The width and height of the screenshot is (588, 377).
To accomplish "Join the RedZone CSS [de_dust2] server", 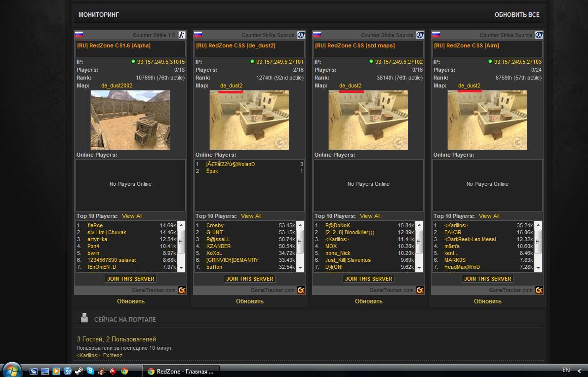I will (x=249, y=279).
